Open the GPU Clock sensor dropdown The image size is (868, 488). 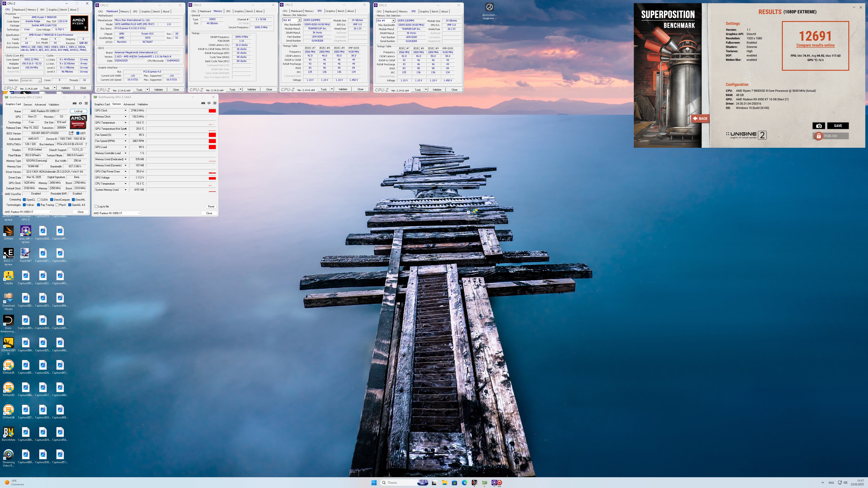coord(125,110)
